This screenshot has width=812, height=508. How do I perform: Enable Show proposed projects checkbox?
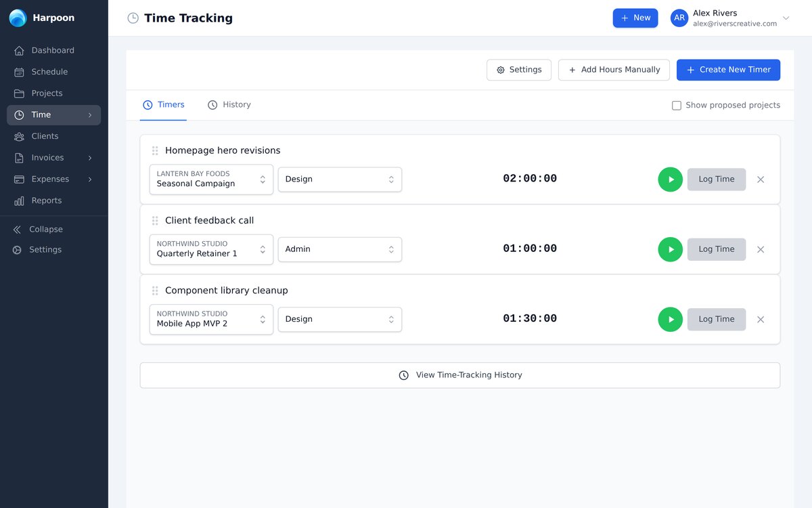pos(677,106)
